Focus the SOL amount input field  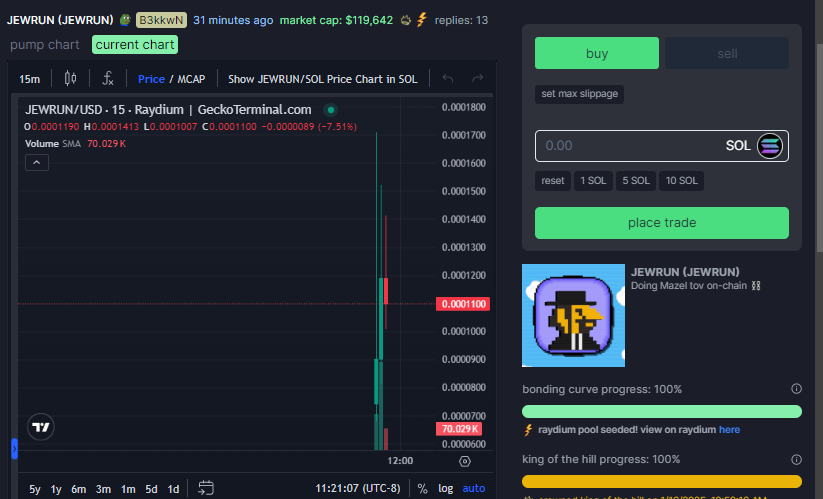click(662, 146)
